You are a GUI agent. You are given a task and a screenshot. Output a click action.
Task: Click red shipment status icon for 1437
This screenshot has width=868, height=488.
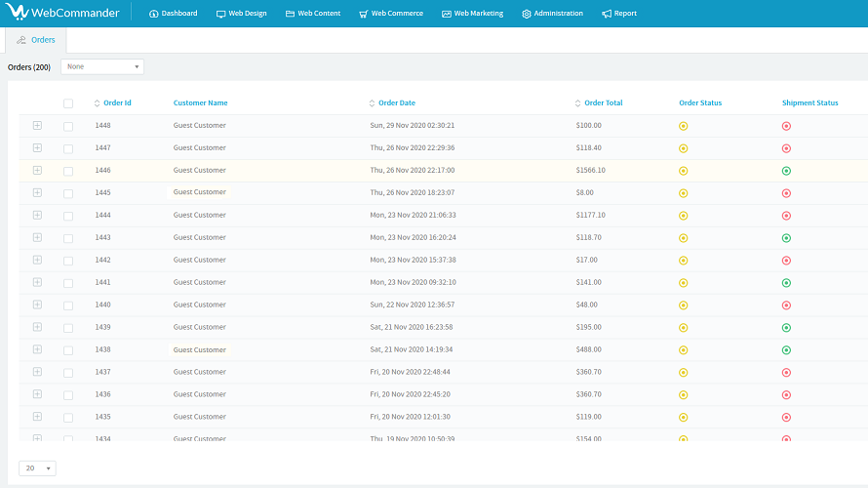(786, 373)
